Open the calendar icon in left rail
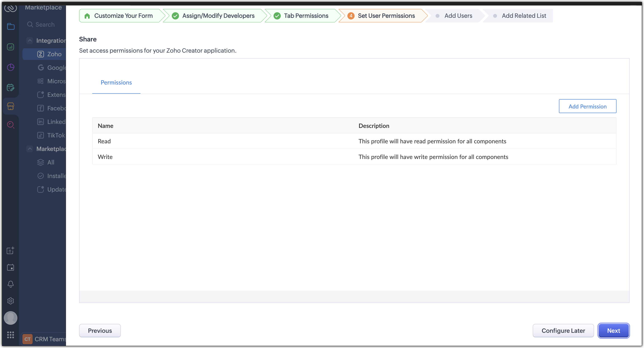Screen dimensions: 644x348 coord(11,267)
